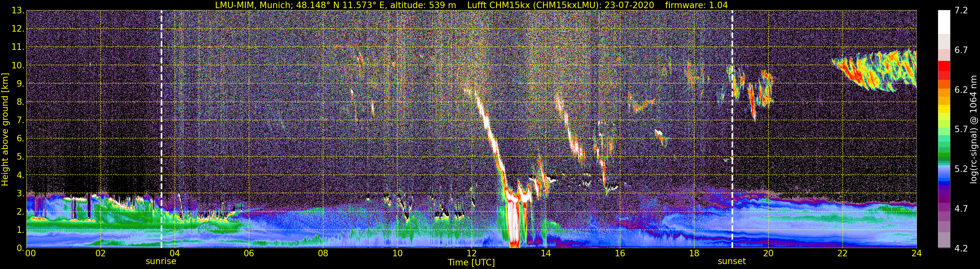
Task: Click the time axis tick '24'
Action: pos(917,253)
